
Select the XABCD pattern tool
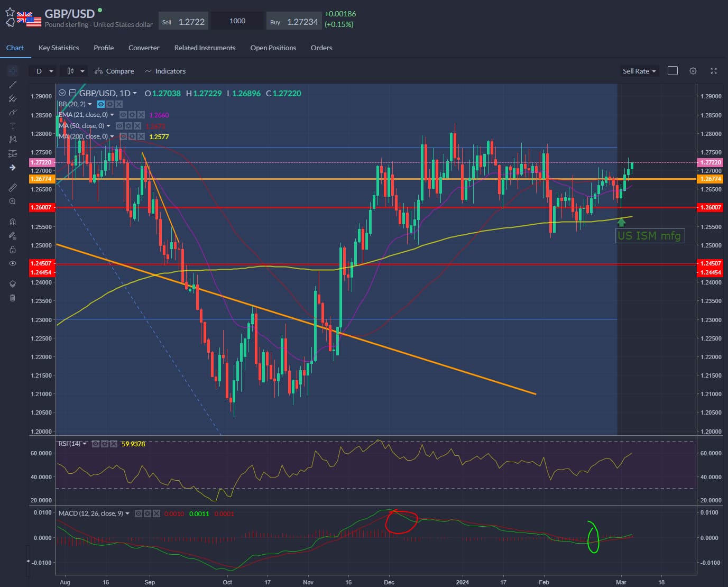coord(13,140)
